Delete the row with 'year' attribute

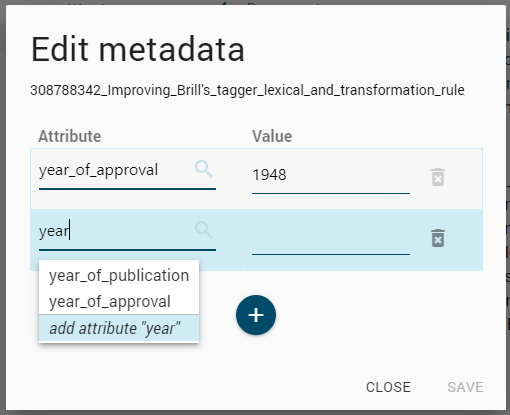[x=438, y=238]
